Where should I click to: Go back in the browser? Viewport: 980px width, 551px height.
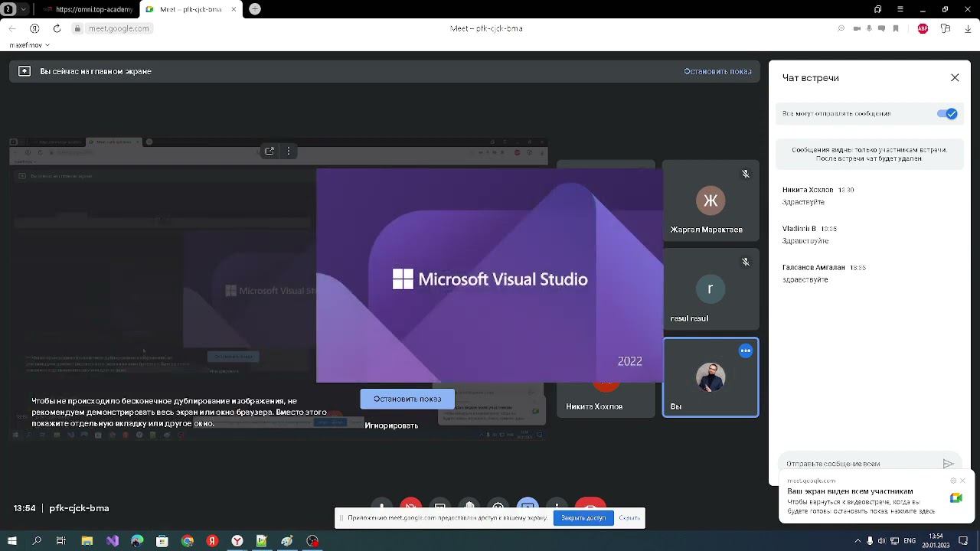point(12,28)
